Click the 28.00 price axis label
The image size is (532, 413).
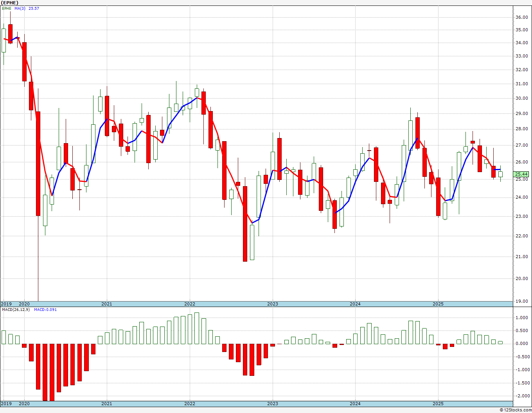click(521, 129)
